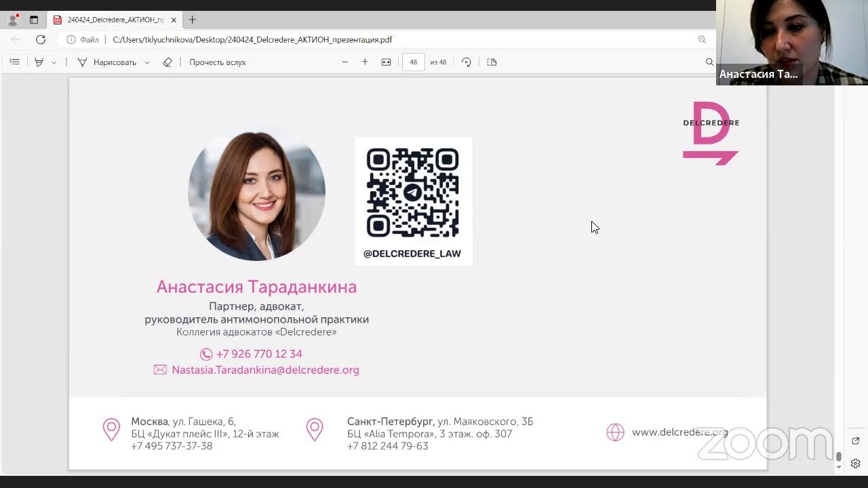Zoom in with the plus button

(365, 62)
